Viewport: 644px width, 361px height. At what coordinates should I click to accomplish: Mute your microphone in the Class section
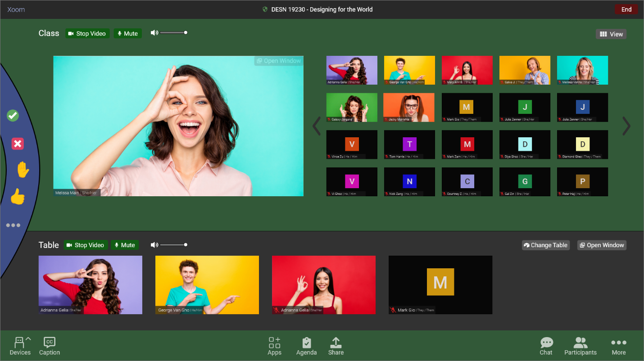point(127,33)
